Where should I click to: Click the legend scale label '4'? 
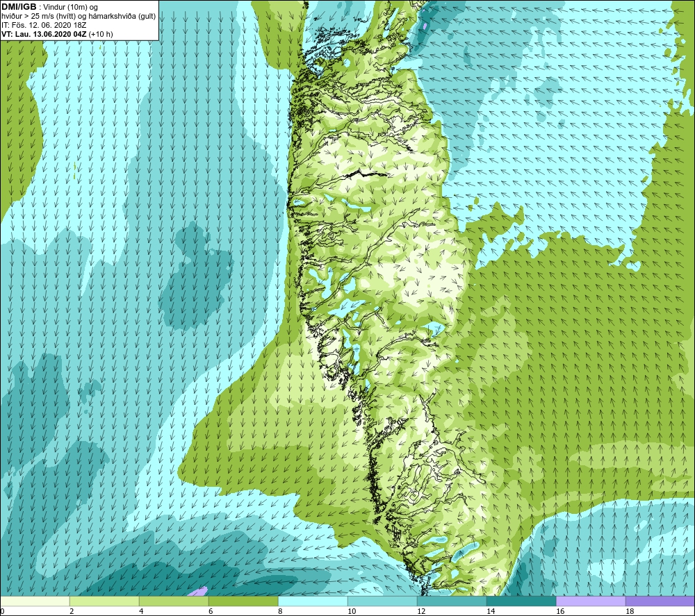coord(141,612)
